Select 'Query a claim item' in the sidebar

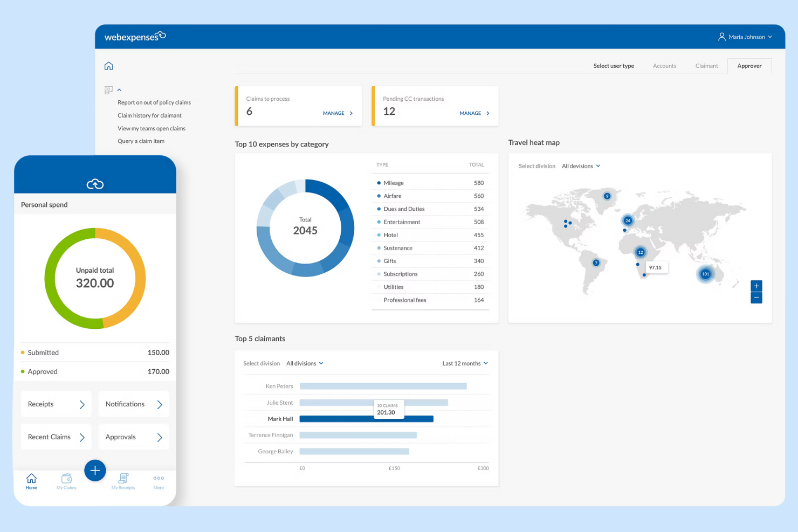141,141
